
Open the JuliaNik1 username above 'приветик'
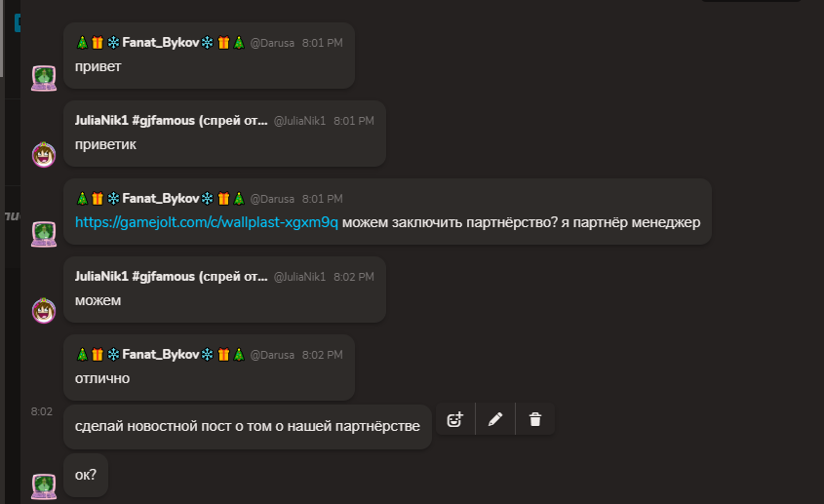coord(171,121)
